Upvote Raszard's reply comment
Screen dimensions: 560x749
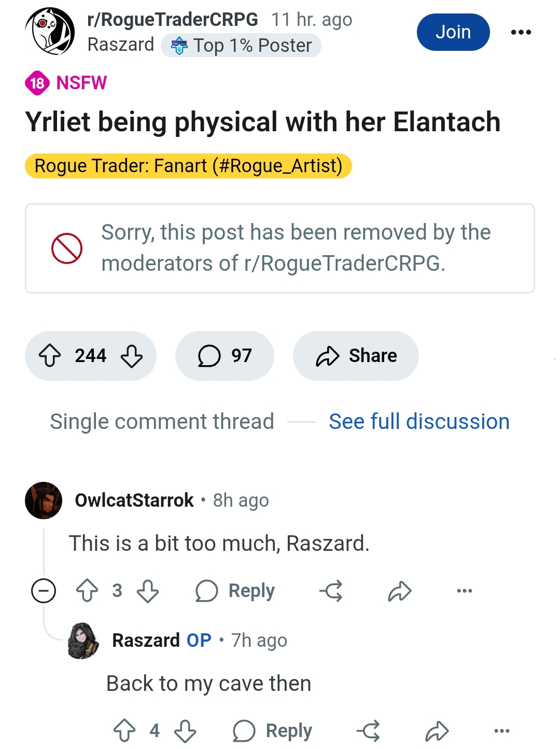coord(124,731)
